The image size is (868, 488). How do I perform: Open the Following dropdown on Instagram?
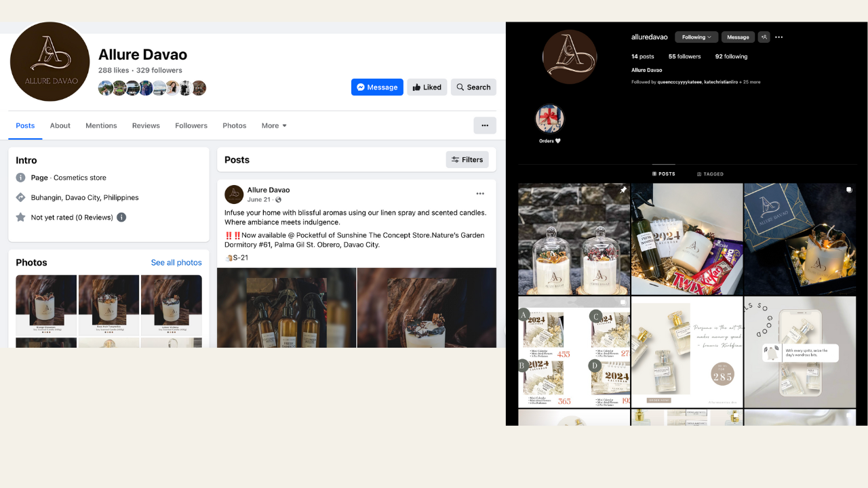pyautogui.click(x=696, y=37)
